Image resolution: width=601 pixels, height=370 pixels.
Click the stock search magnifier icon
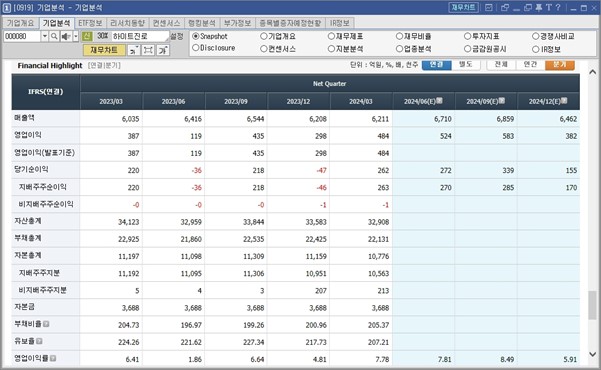[x=54, y=36]
